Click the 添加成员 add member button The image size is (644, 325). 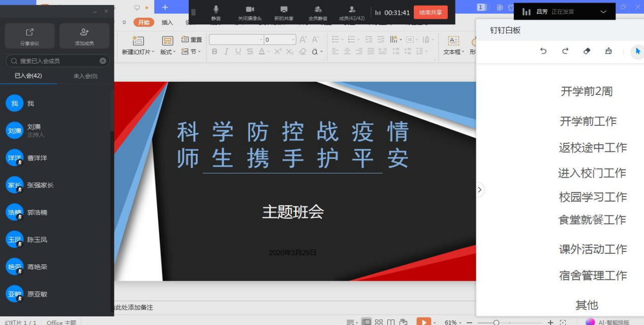[x=84, y=36]
